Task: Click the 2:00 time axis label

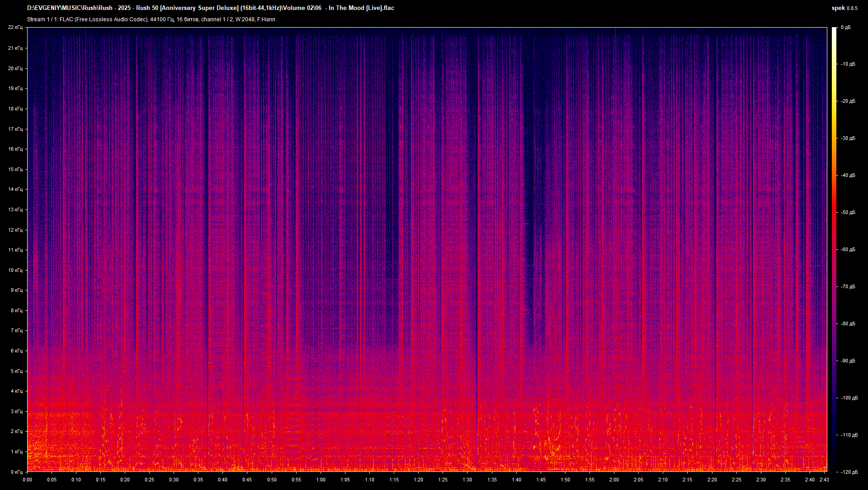Action: (x=614, y=480)
